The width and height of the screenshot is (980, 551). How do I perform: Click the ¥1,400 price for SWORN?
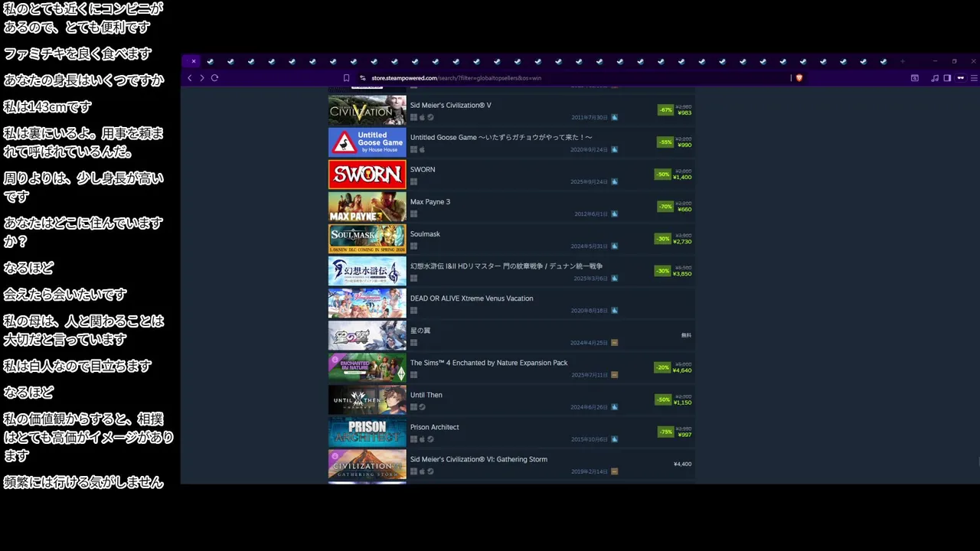(x=682, y=177)
